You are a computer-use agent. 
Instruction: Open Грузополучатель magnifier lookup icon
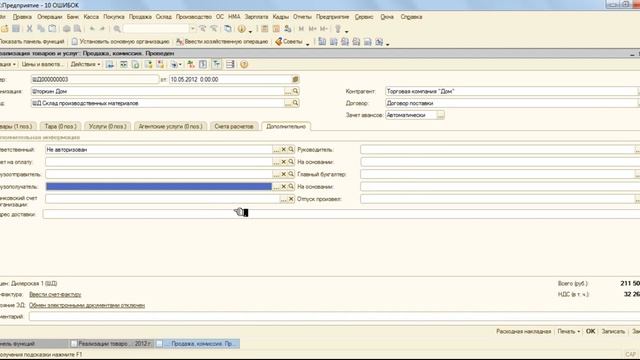[291, 187]
